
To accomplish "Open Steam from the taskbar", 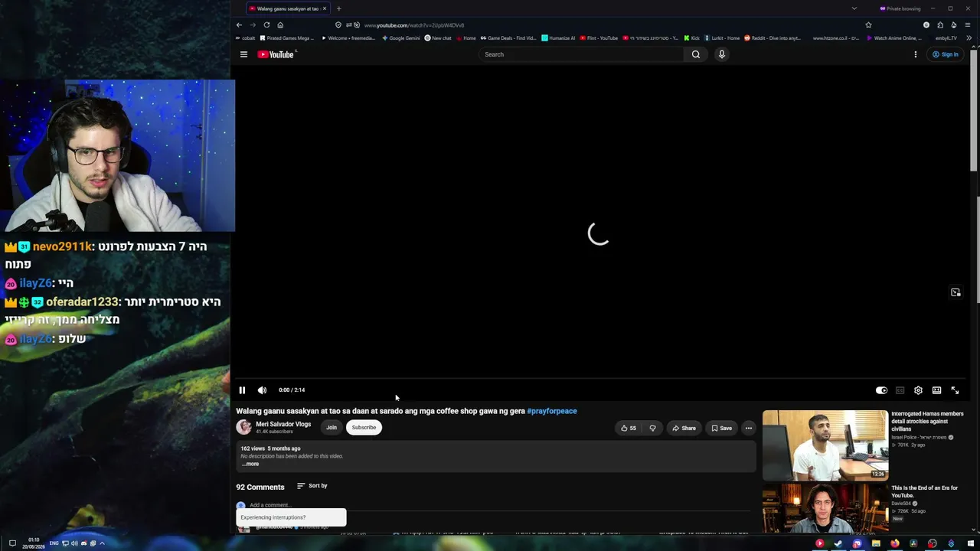I will click(x=838, y=543).
